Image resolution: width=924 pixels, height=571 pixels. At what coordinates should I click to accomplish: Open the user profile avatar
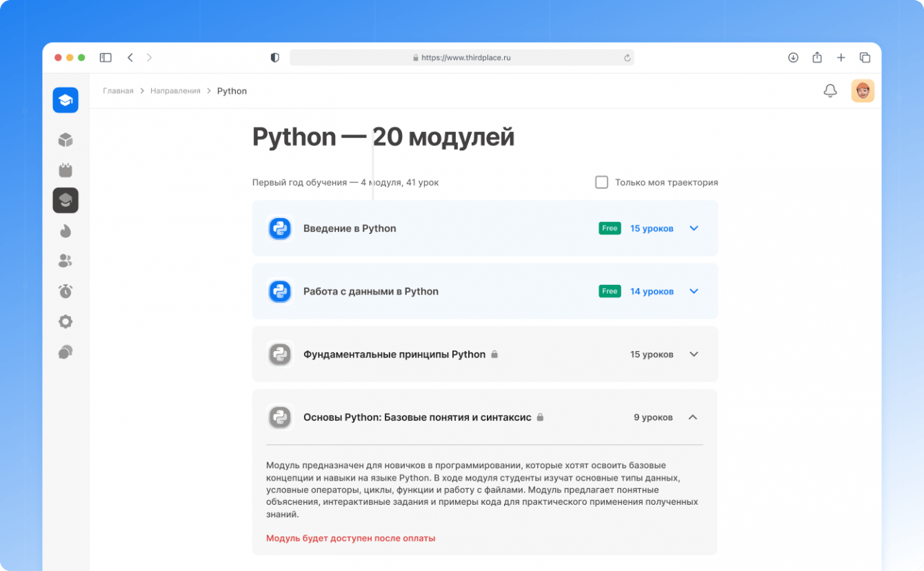pyautogui.click(x=863, y=91)
